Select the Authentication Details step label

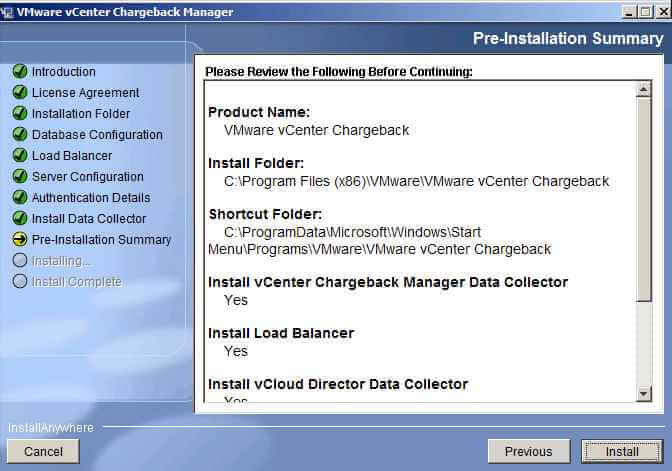[91, 198]
